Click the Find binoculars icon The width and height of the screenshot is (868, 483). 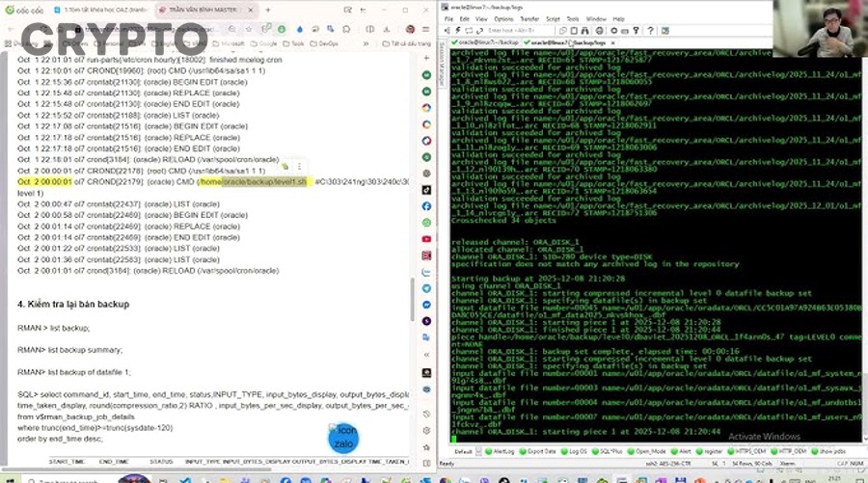pyautogui.click(x=585, y=31)
